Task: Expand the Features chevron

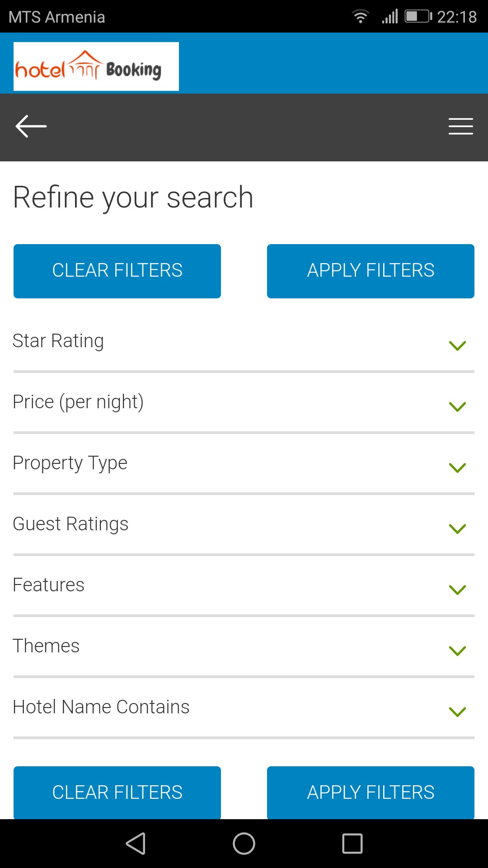Action: (x=457, y=590)
